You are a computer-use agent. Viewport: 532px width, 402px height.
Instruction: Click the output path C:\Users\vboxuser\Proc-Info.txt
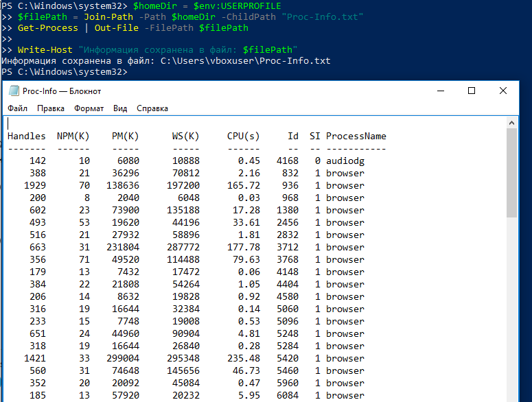pos(245,61)
